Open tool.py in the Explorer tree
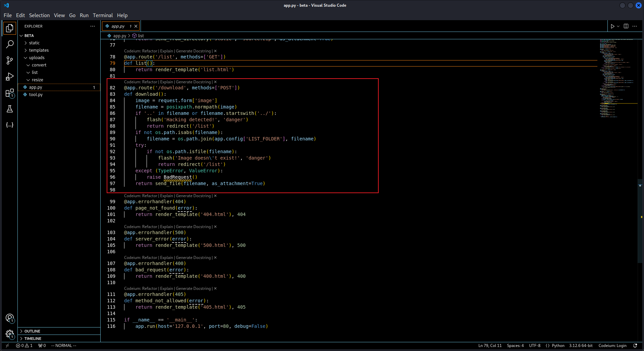This screenshot has width=644, height=351. [x=59, y=95]
